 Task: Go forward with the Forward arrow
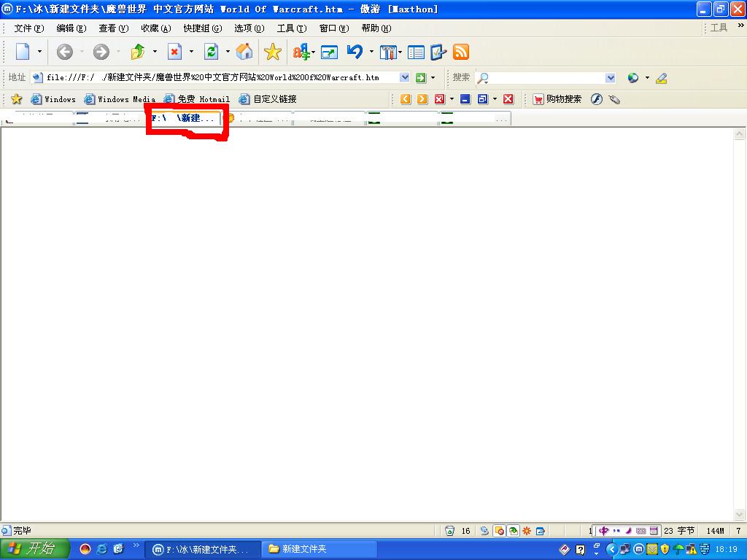[x=101, y=52]
